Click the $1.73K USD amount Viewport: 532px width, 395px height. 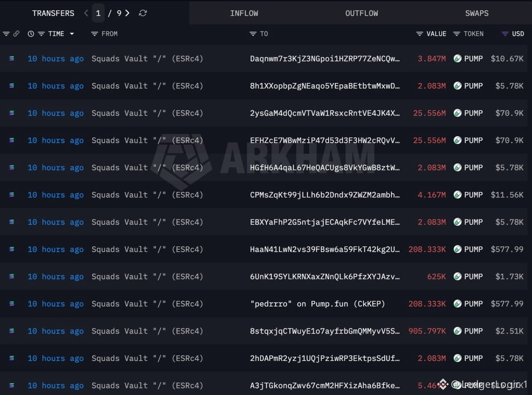click(x=509, y=277)
